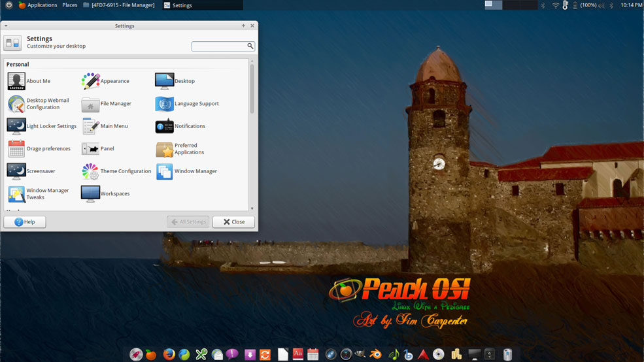Open Window Manager settings
The width and height of the screenshot is (644, 362).
pos(186,172)
